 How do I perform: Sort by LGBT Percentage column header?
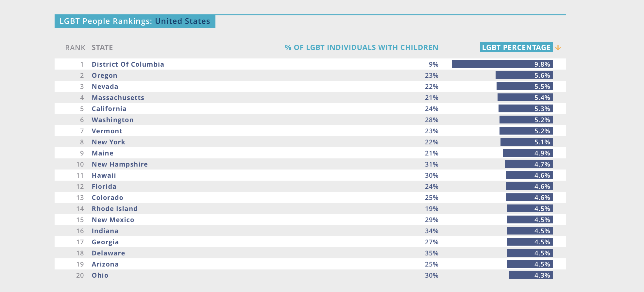tap(516, 47)
